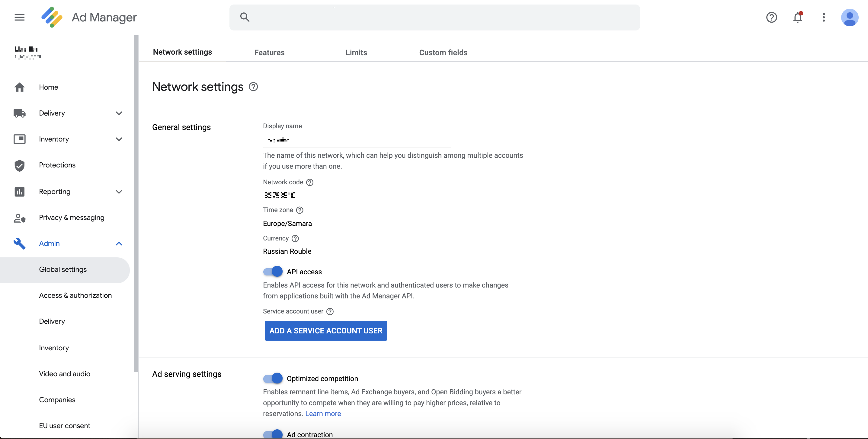The height and width of the screenshot is (439, 868).
Task: Open the Currency help icon
Action: (295, 238)
